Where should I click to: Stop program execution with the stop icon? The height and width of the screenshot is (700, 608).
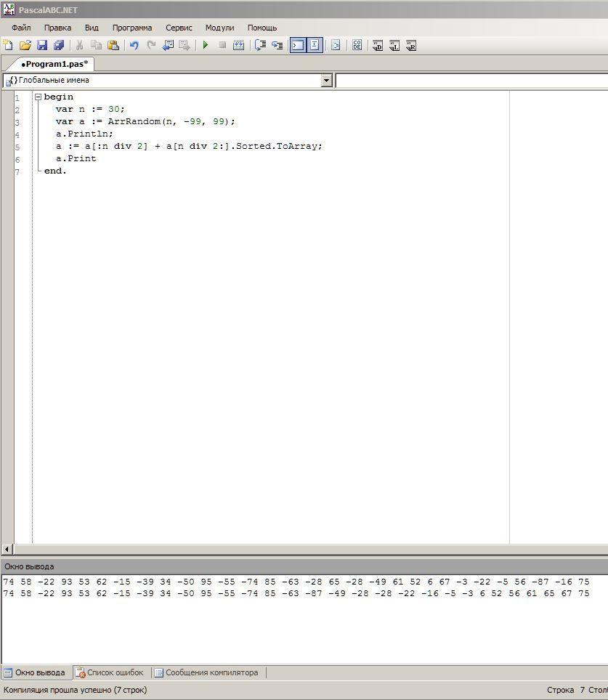(x=222, y=45)
